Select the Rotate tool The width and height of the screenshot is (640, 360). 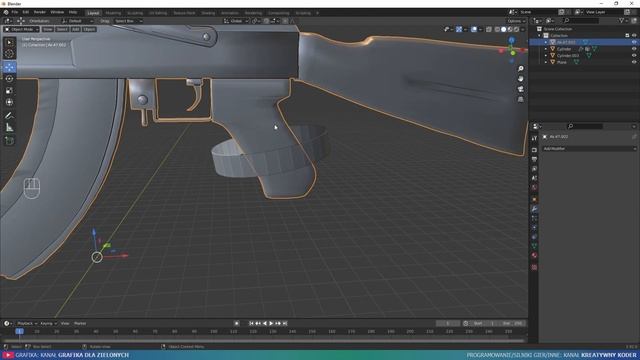(9, 79)
